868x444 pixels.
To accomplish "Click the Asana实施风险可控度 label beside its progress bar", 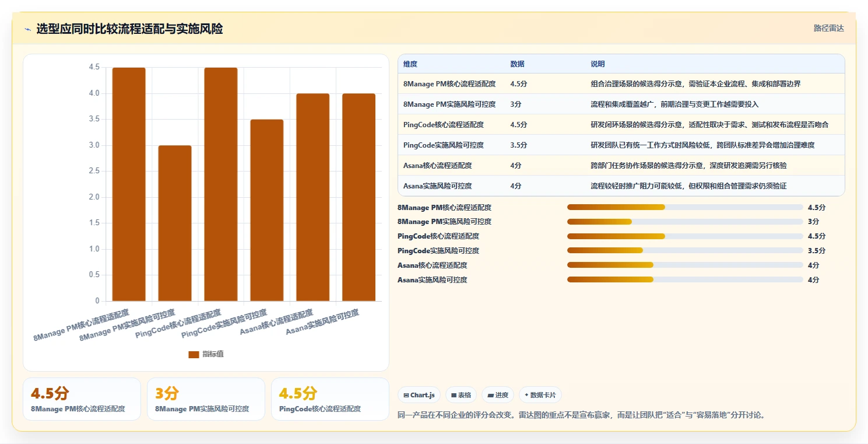I will pos(433,280).
